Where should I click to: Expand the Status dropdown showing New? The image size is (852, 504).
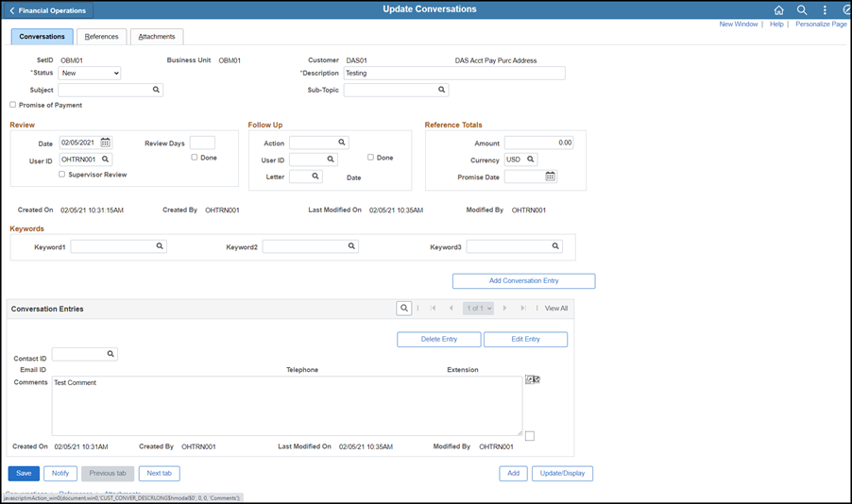90,73
